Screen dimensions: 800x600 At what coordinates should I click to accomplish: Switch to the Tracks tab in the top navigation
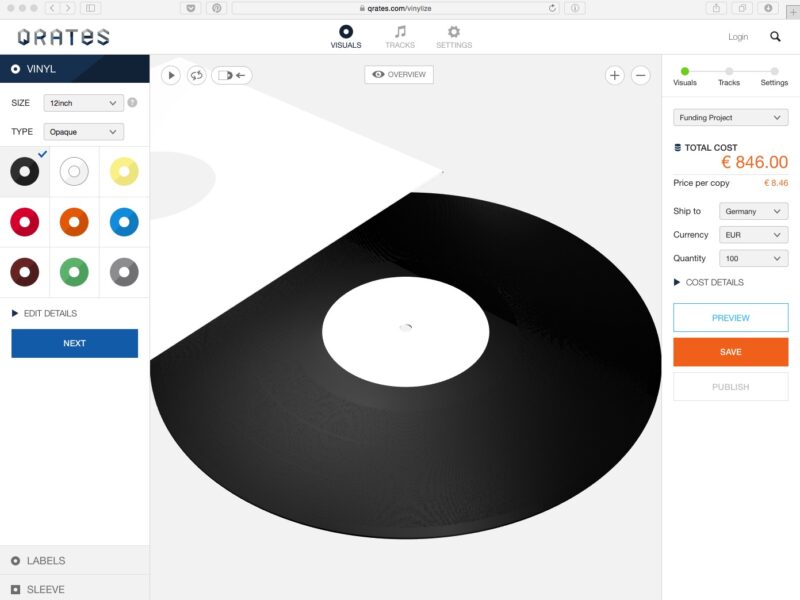(400, 37)
